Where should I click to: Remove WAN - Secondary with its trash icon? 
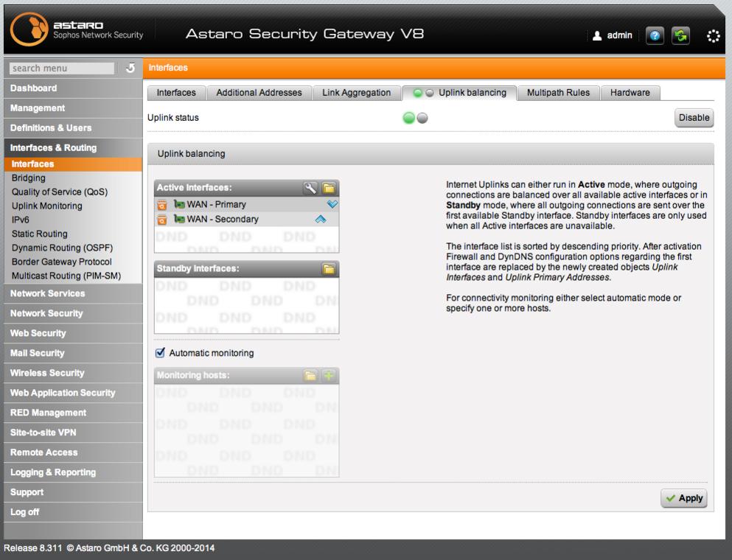pos(162,220)
